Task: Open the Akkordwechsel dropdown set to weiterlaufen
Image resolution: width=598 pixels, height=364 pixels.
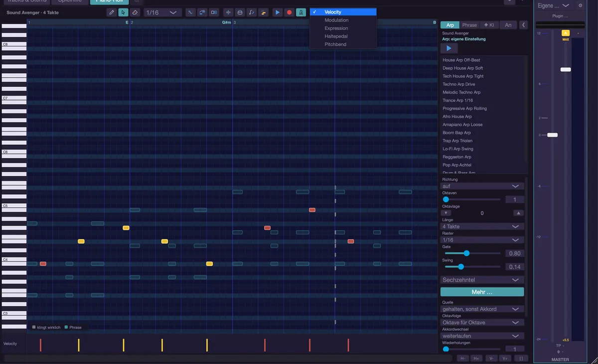Action: [x=482, y=336]
